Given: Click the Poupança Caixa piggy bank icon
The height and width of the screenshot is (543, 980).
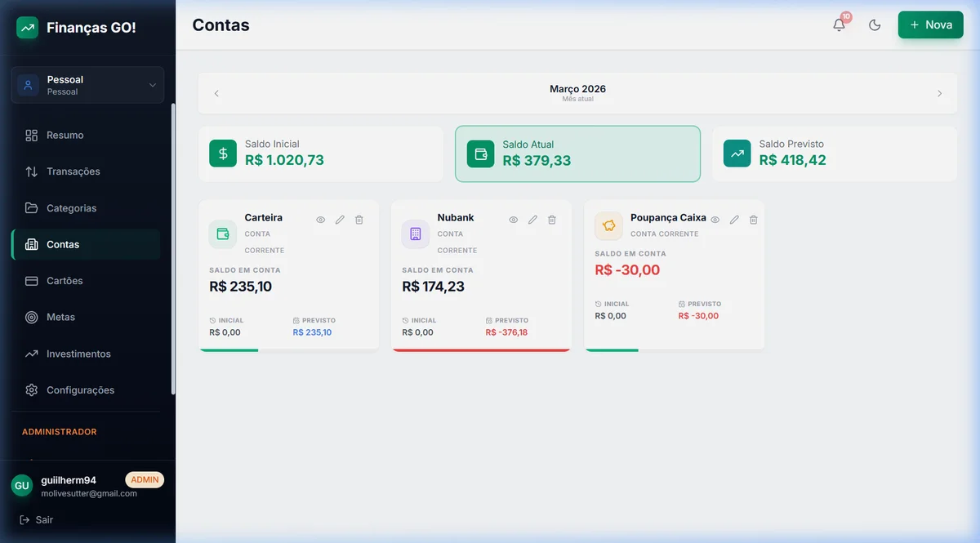Looking at the screenshot, I should 608,226.
